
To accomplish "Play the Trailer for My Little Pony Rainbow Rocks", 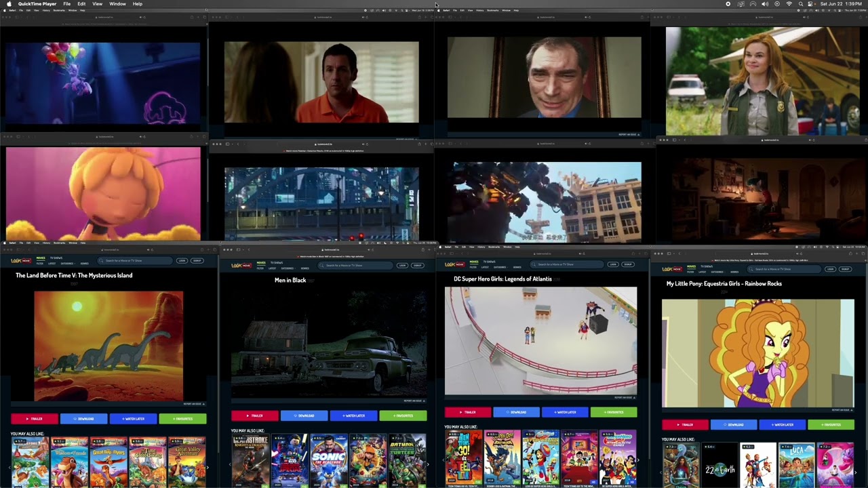I will (x=685, y=425).
